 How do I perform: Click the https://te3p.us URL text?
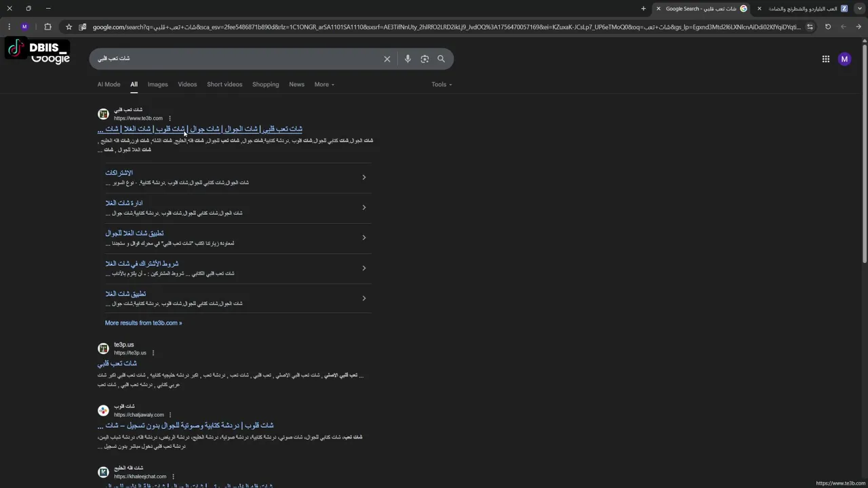point(130,353)
